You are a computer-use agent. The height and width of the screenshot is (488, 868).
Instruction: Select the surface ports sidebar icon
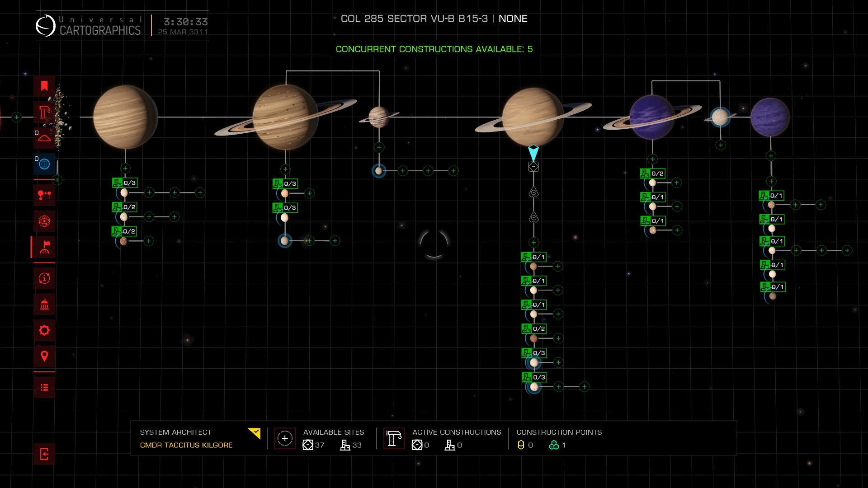tap(44, 138)
